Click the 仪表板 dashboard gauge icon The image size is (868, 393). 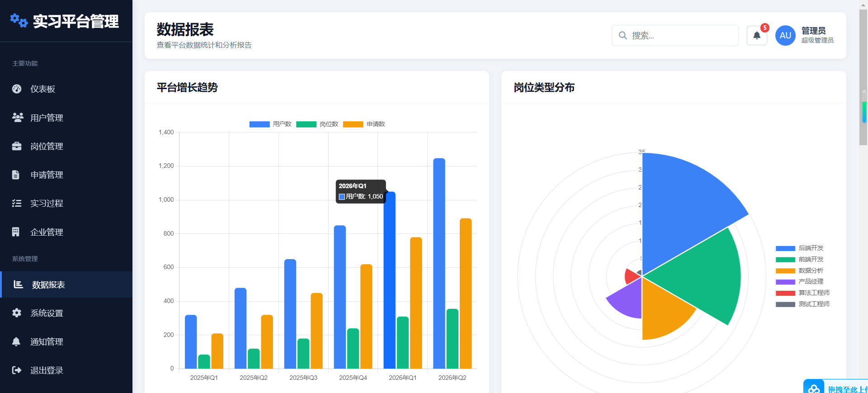point(17,89)
